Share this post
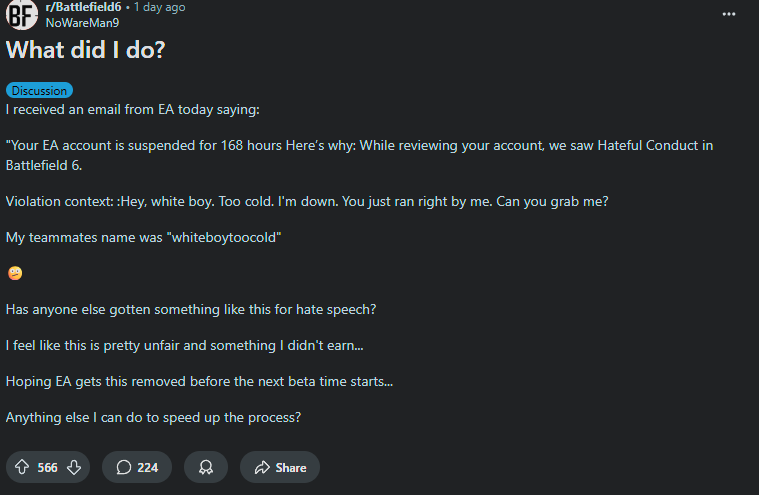759x495 pixels. [280, 467]
